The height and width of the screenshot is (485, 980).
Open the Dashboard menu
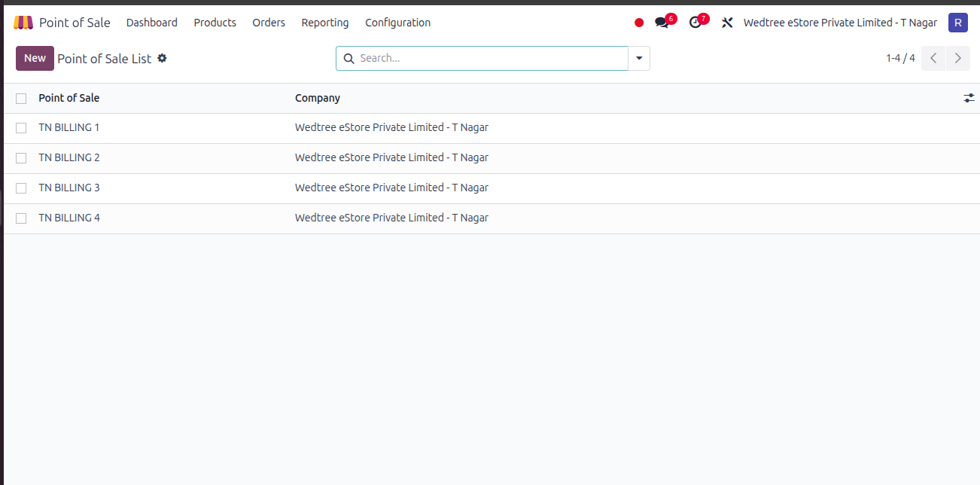(x=152, y=23)
